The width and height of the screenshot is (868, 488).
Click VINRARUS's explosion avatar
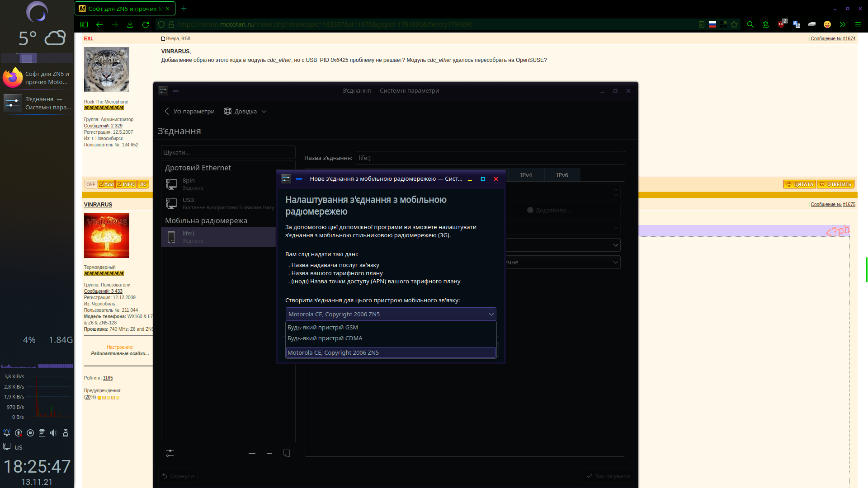coord(106,235)
